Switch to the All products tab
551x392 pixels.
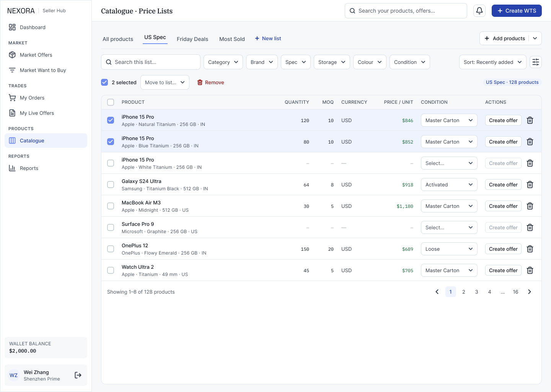118,39
